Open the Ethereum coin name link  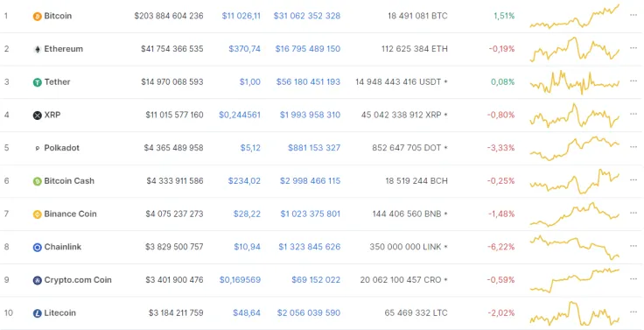[64, 49]
